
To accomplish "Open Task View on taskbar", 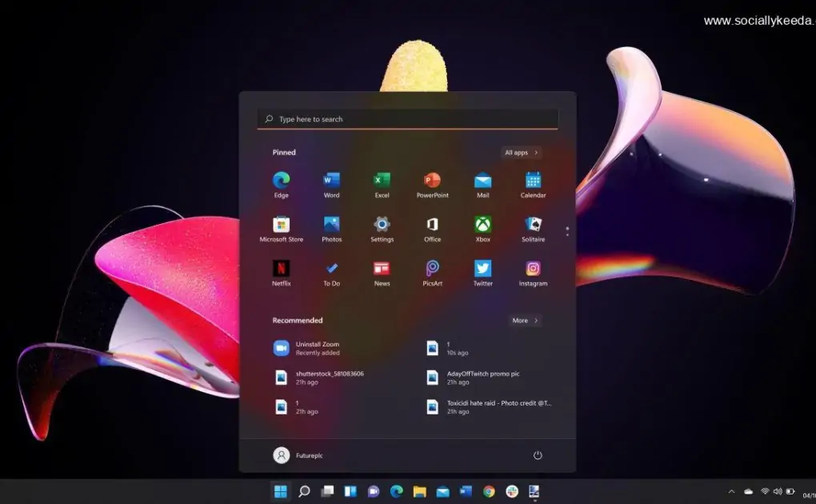I will [327, 491].
